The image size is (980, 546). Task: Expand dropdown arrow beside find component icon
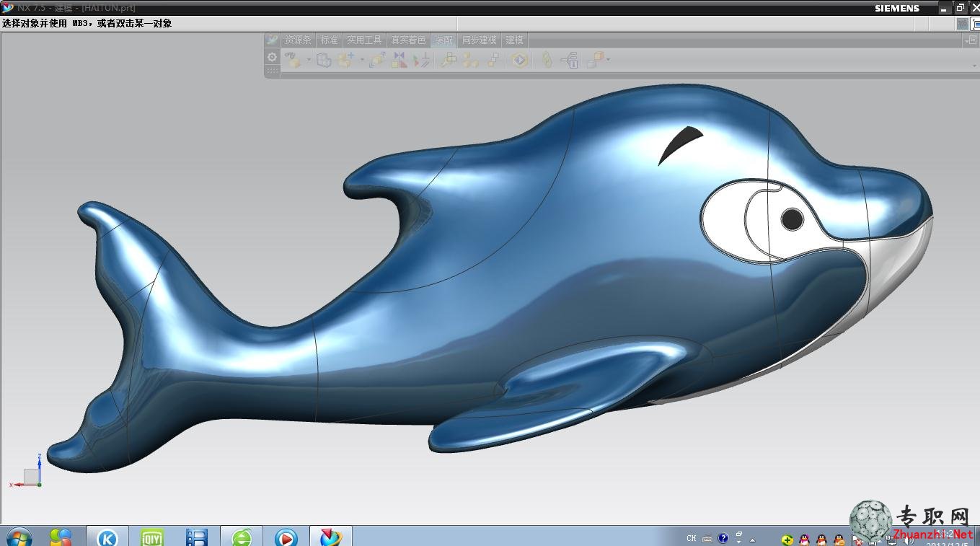tap(309, 59)
